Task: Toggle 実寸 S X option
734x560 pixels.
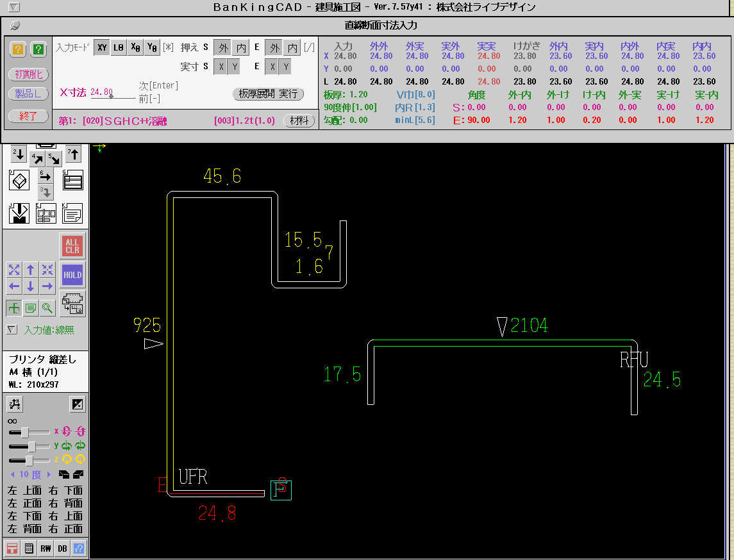Action: pos(221,67)
